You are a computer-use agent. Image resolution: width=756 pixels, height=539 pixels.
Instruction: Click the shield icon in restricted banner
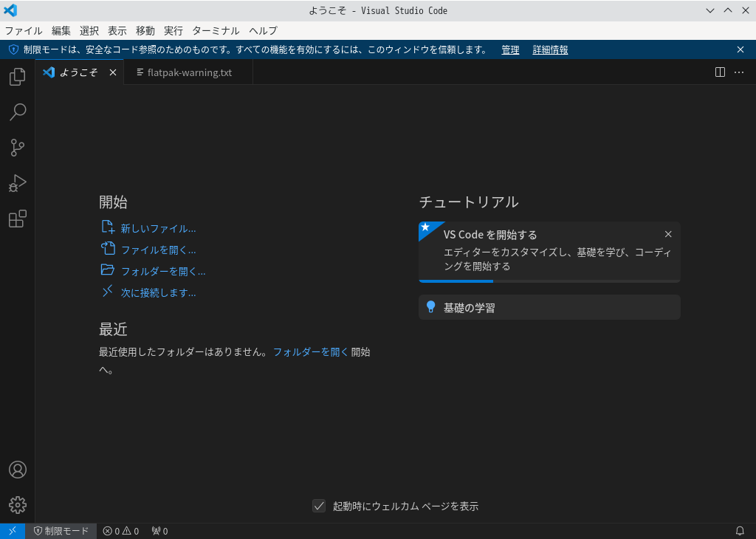point(13,49)
